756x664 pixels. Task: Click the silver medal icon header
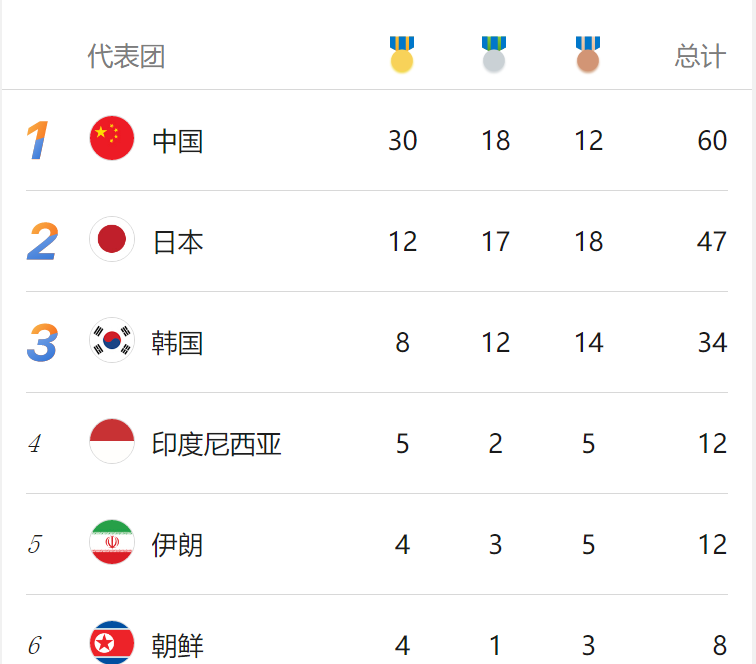[x=494, y=54]
